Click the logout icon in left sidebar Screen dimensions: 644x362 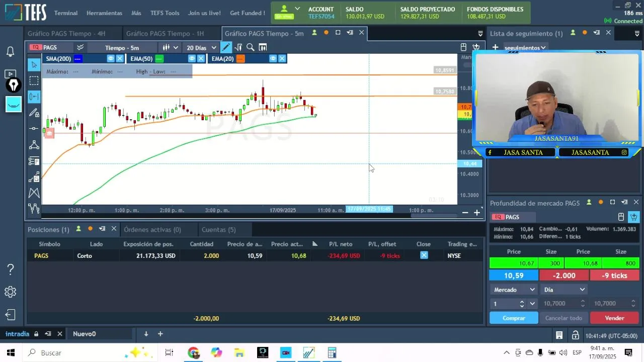tap(10, 315)
